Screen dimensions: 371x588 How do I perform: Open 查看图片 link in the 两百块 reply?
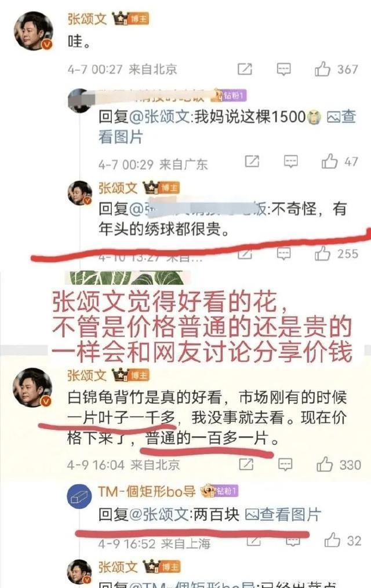coord(283,514)
